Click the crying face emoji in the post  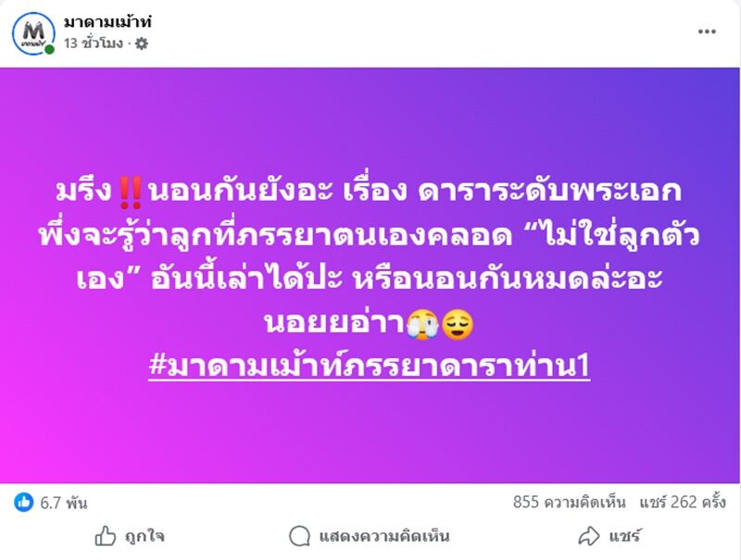point(424,325)
